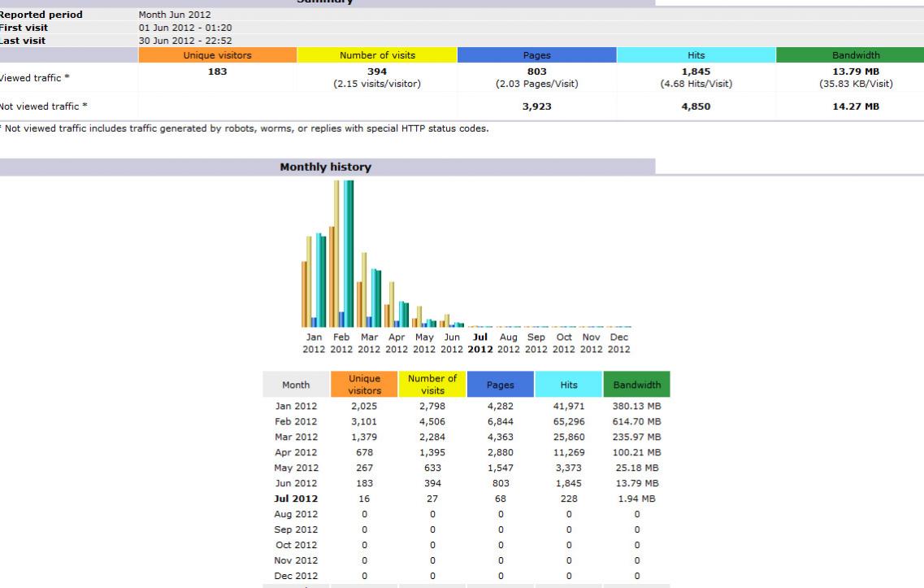Open bold Jul 2012 label under the chart
924x588 pixels.
click(x=480, y=343)
